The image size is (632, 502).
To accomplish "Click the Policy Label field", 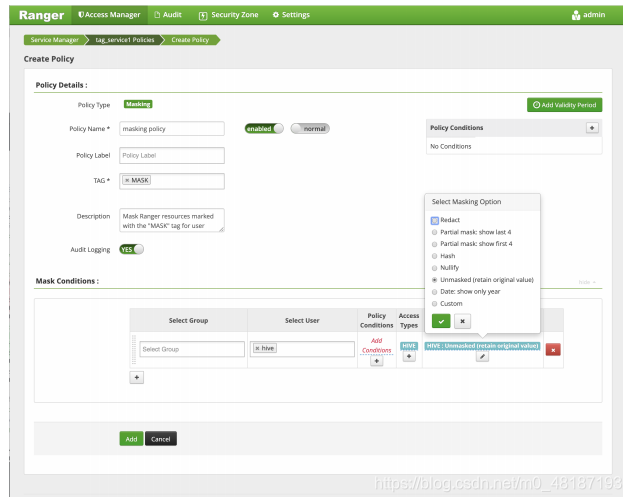I will [172, 155].
